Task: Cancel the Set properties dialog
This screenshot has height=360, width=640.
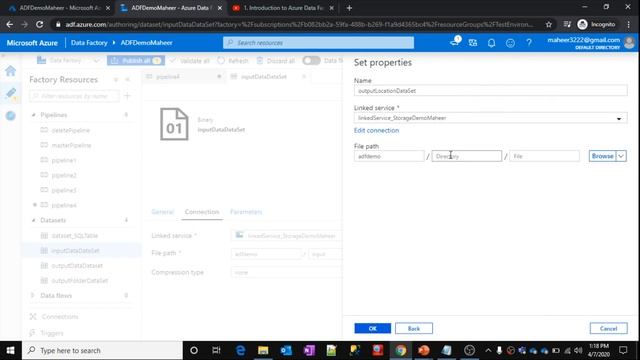Action: [x=608, y=328]
